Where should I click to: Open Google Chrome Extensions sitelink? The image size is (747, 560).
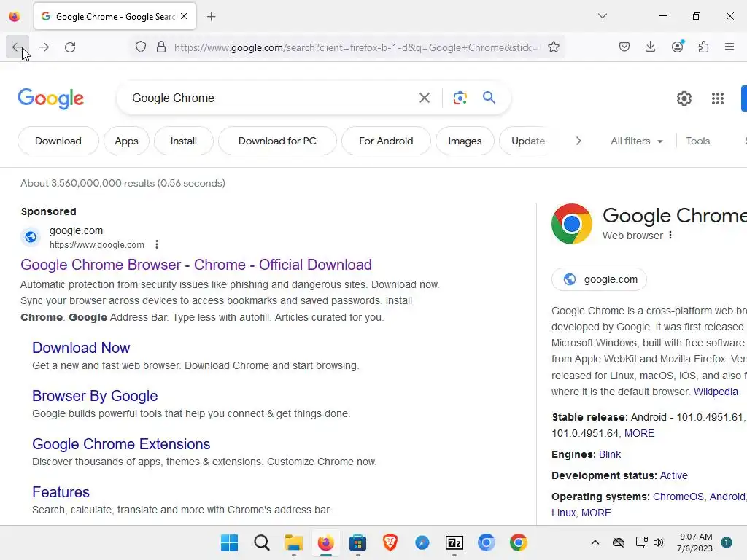click(x=121, y=444)
